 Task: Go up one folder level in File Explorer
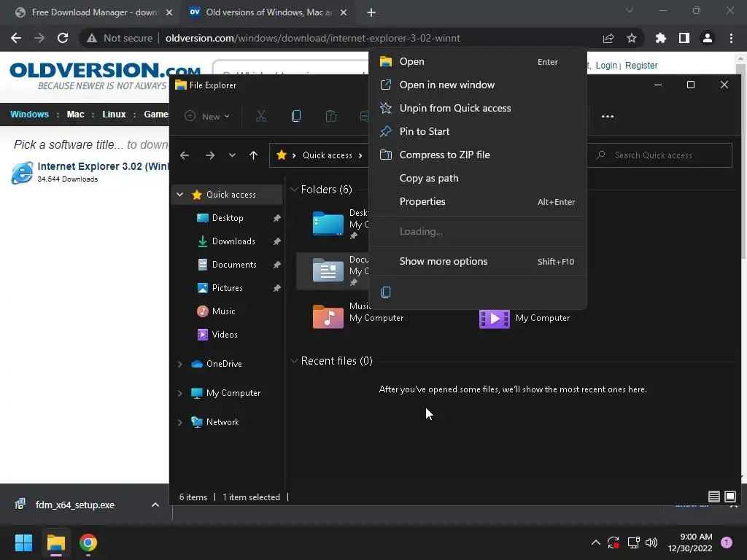[253, 155]
